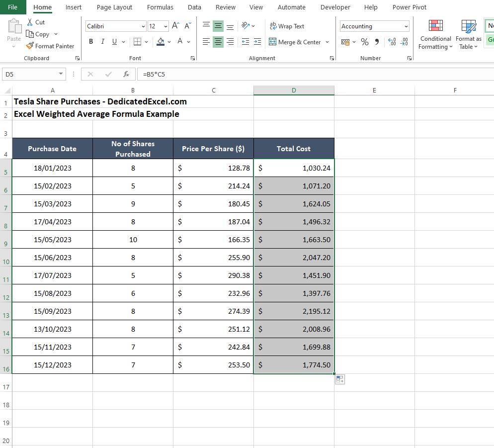
Task: Toggle bold formatting
Action: pyautogui.click(x=90, y=42)
